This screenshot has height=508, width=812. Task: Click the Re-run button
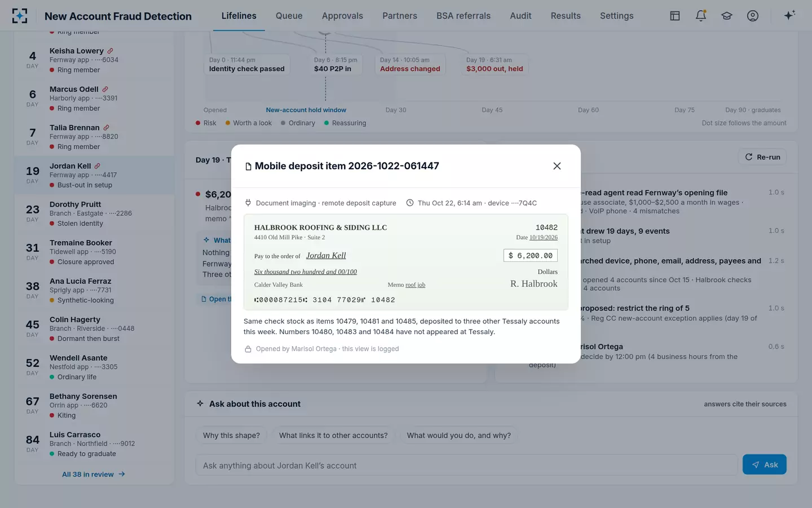[762, 157]
